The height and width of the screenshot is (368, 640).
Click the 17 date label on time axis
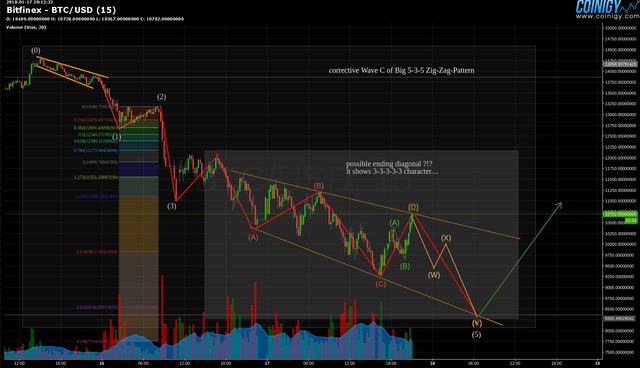(267, 363)
